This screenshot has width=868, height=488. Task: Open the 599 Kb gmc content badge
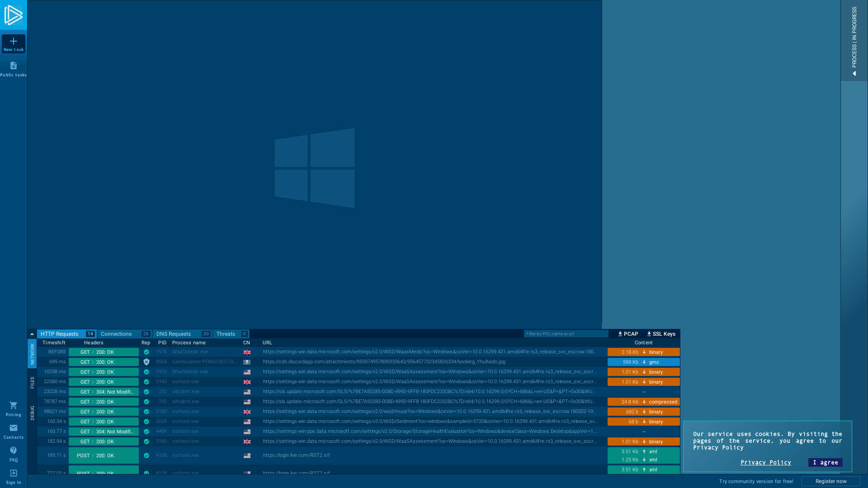pyautogui.click(x=643, y=362)
